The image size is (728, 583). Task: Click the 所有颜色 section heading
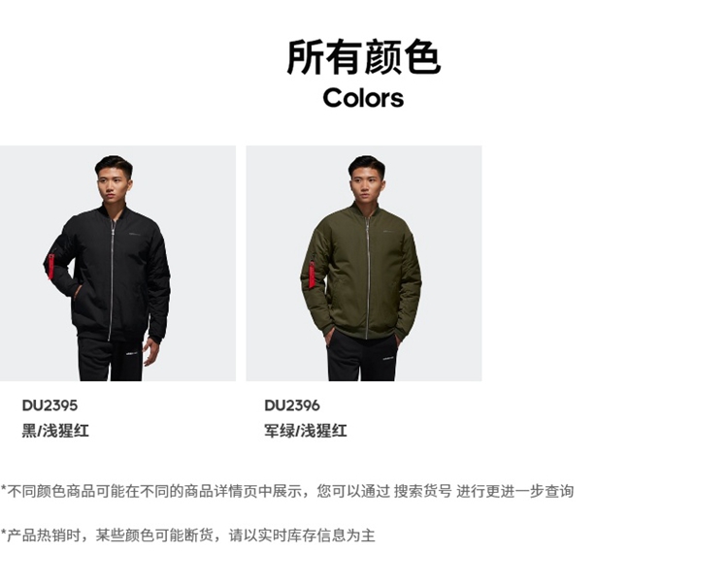[364, 57]
